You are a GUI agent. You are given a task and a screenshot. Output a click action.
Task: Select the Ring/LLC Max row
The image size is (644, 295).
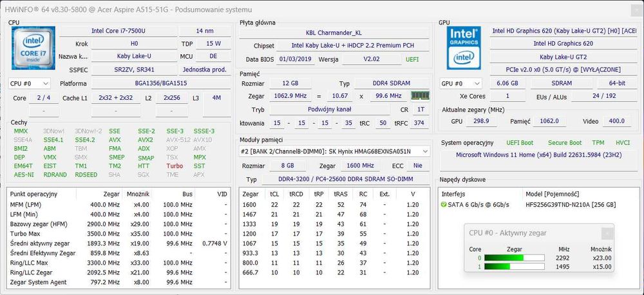[x=118, y=263]
